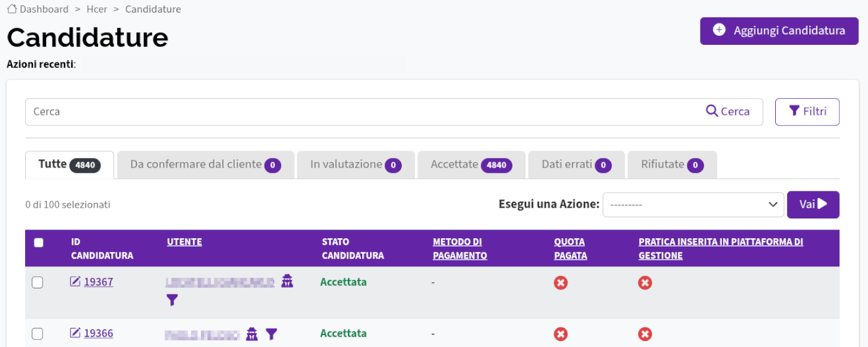This screenshot has width=868, height=347.
Task: Click the 0 di 100 selezionati text
Action: point(68,205)
